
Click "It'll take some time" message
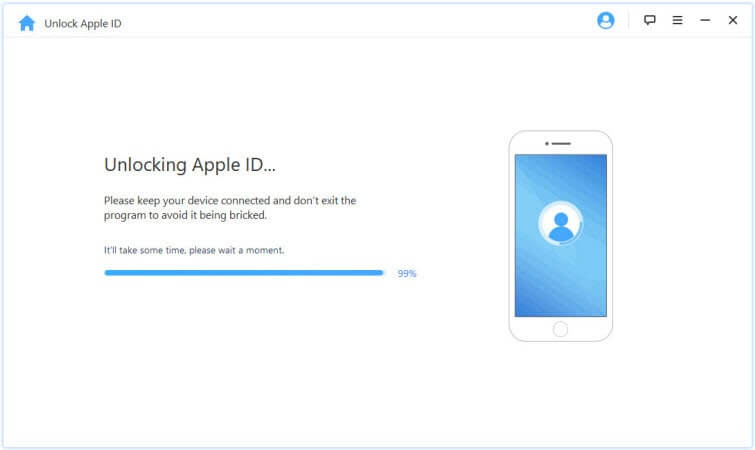click(x=194, y=250)
